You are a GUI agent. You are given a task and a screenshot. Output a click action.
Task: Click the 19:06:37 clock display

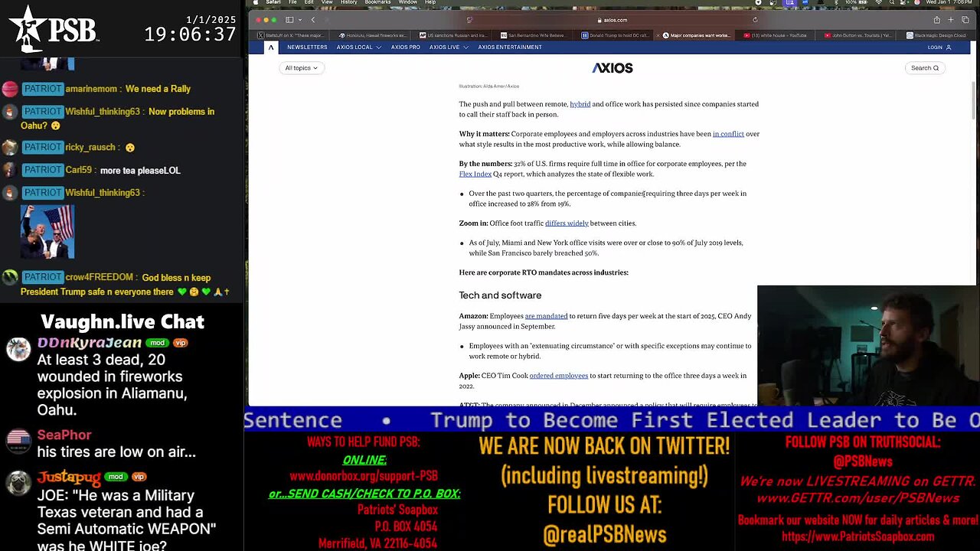point(190,34)
